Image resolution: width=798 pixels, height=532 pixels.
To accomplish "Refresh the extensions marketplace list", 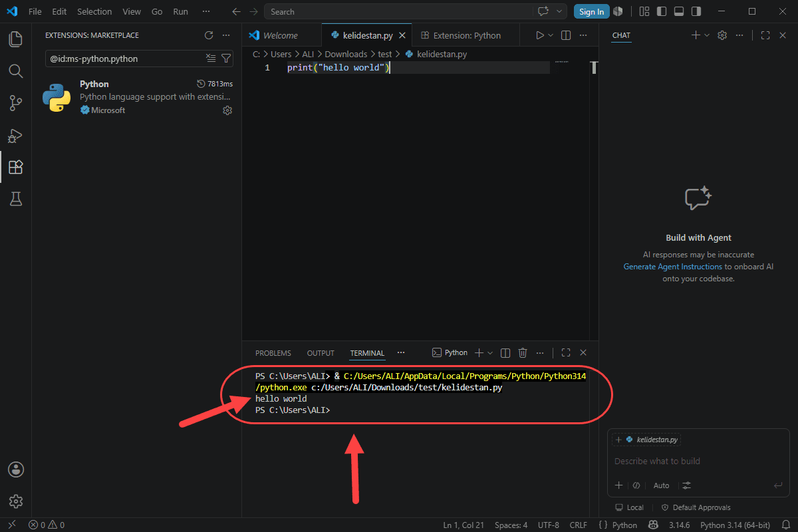I will click(x=209, y=35).
